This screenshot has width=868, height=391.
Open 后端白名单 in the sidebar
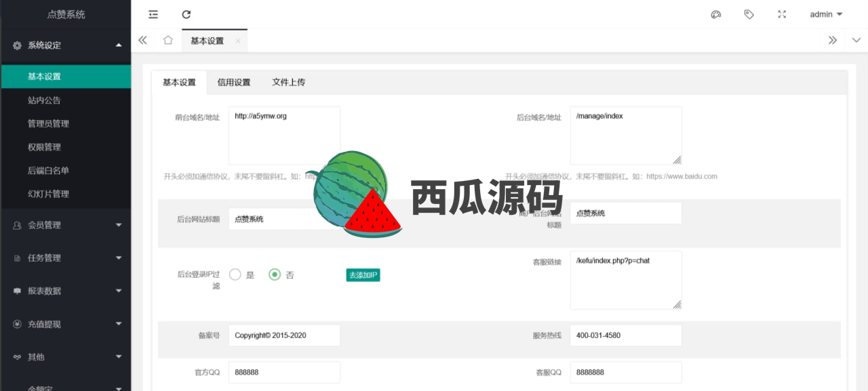(65, 171)
